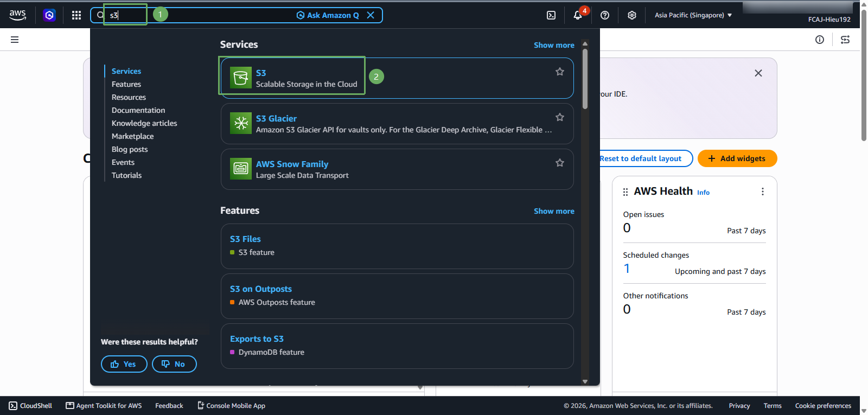868x415 pixels.
Task: Click the search results scrollbar
Action: point(585,79)
